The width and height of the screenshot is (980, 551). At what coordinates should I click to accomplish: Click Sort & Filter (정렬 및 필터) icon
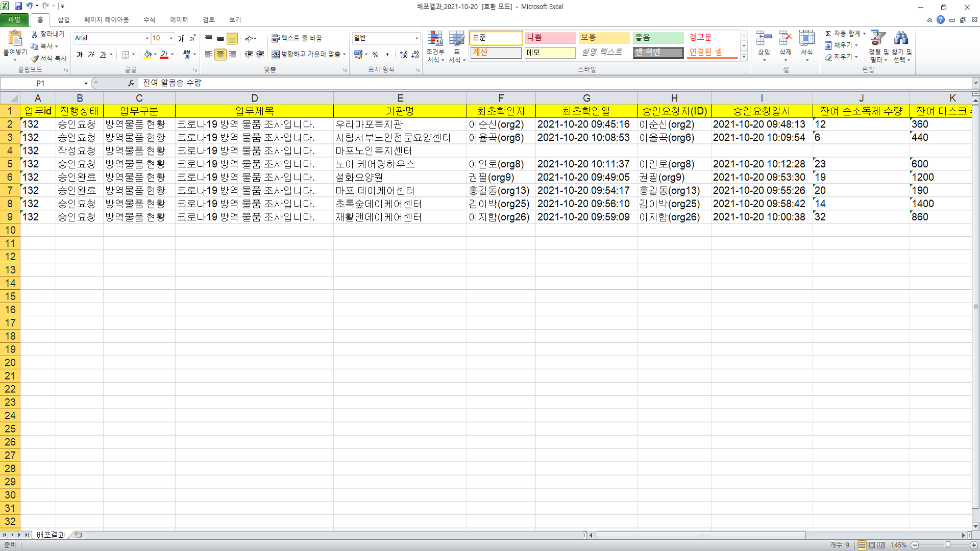click(x=878, y=39)
